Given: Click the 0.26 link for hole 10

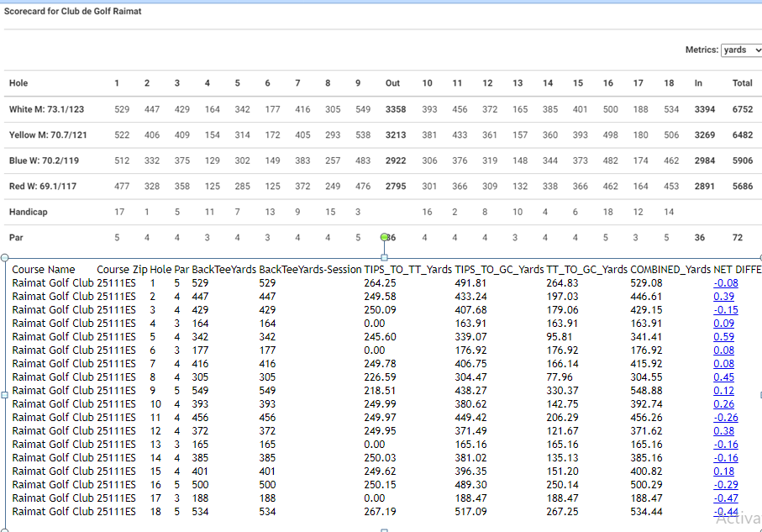Looking at the screenshot, I should [723, 404].
